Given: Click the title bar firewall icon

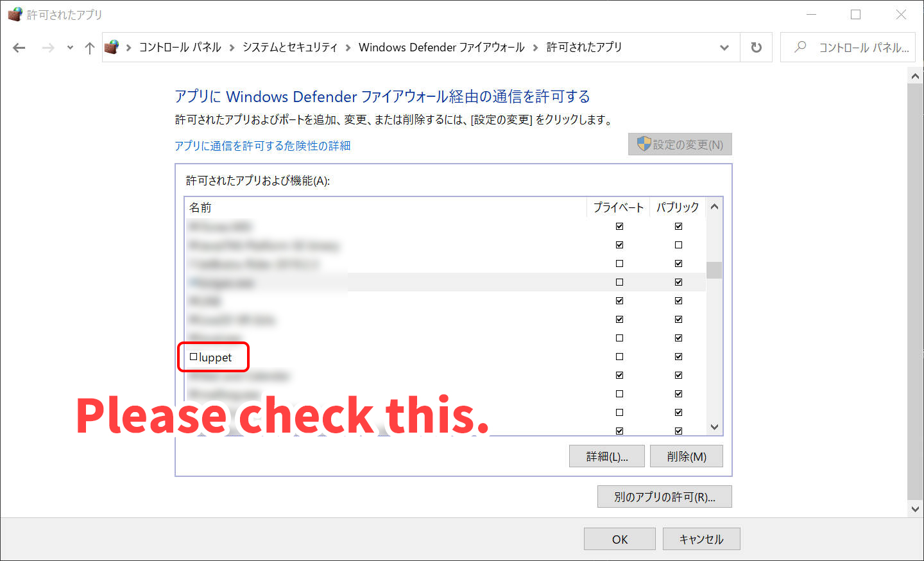Looking at the screenshot, I should [x=15, y=14].
